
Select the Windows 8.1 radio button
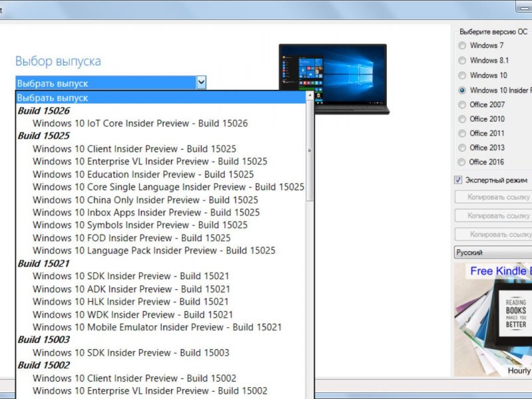click(462, 61)
